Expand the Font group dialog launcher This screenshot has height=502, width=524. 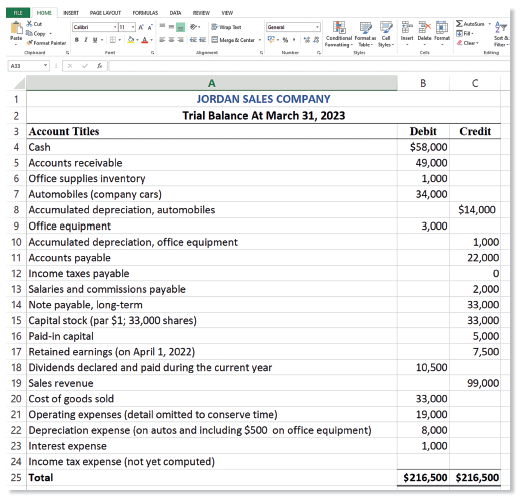point(152,52)
